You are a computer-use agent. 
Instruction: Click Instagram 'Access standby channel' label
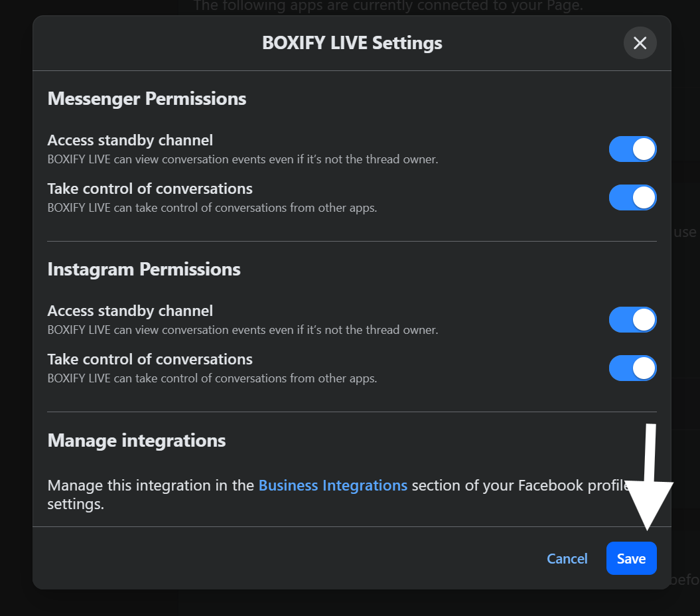pyautogui.click(x=130, y=311)
